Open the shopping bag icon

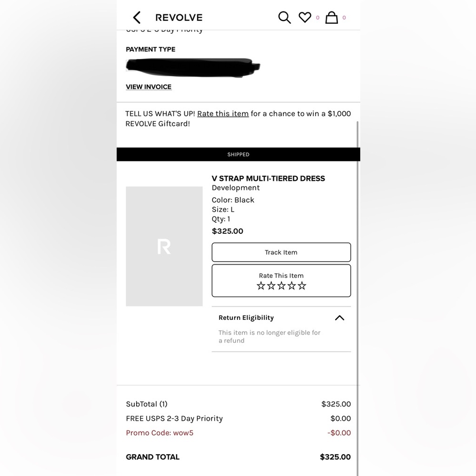(x=331, y=18)
